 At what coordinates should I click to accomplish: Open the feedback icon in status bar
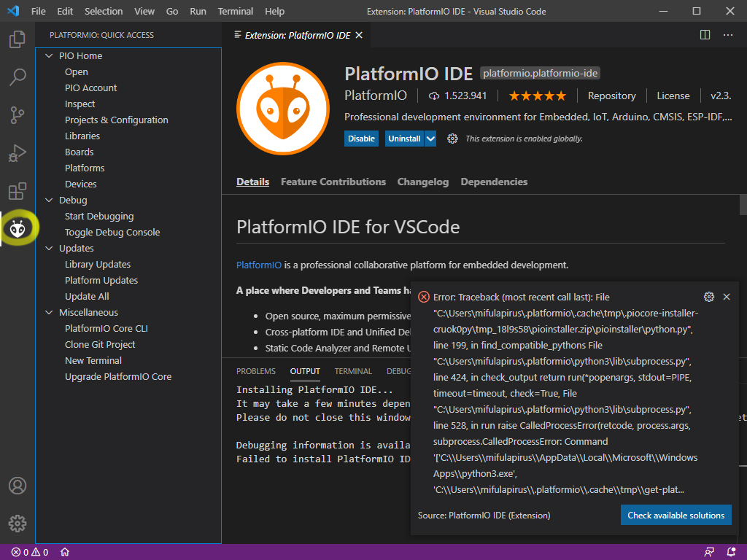pyautogui.click(x=709, y=552)
